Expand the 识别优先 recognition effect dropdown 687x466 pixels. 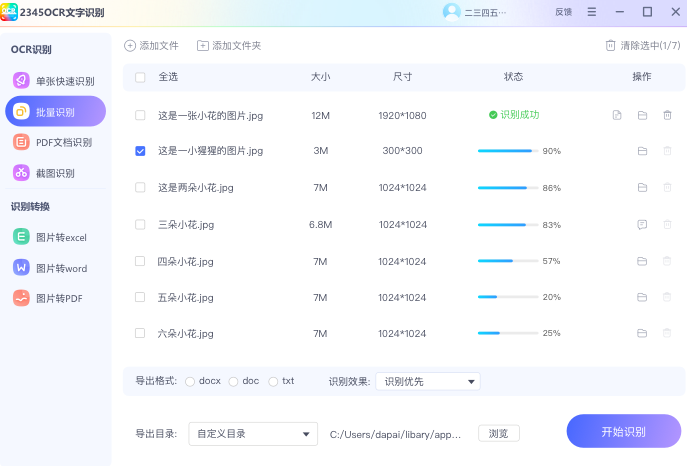(x=427, y=381)
